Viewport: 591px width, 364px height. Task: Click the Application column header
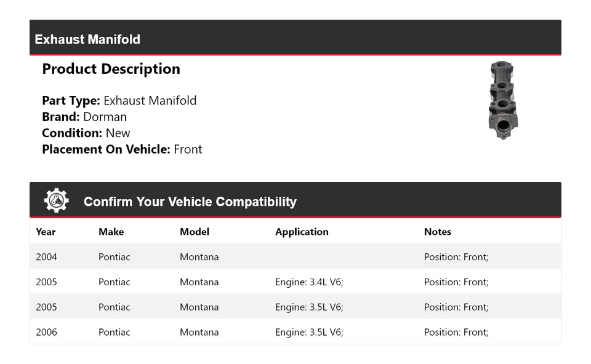(302, 232)
